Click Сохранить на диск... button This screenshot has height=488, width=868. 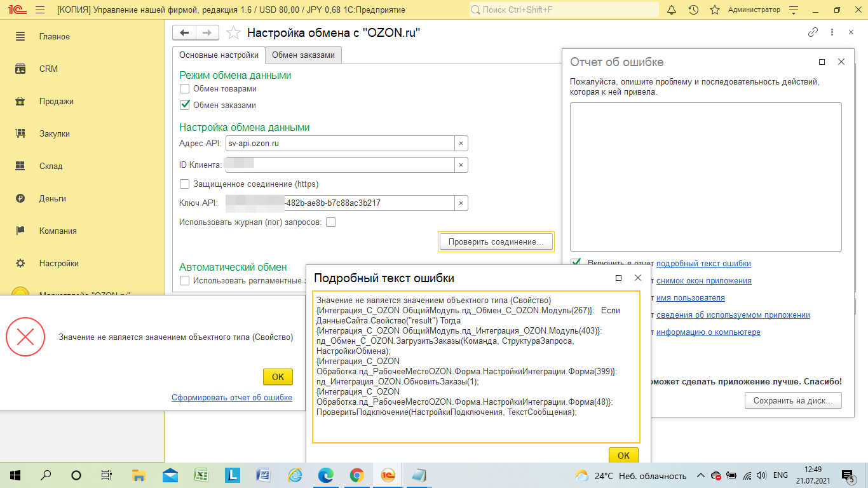(793, 401)
